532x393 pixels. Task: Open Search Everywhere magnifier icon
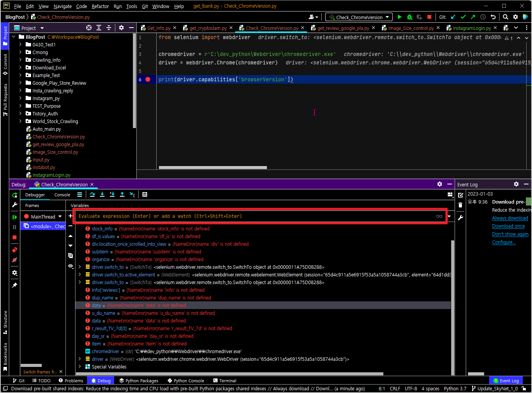click(506, 17)
